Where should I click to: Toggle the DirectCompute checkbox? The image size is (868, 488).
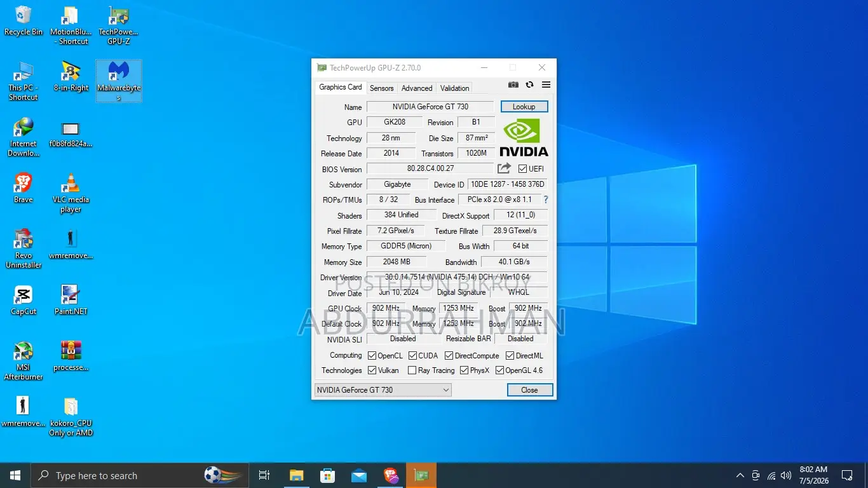click(x=449, y=356)
